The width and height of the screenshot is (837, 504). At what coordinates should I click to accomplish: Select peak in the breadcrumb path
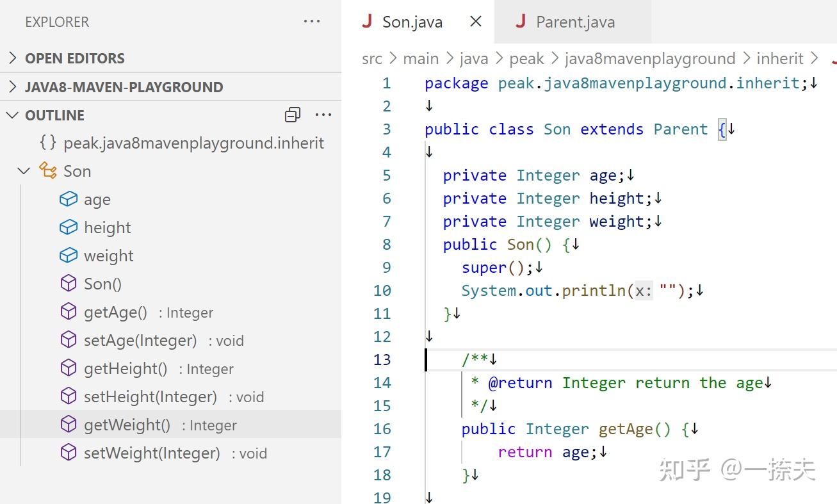click(x=526, y=58)
